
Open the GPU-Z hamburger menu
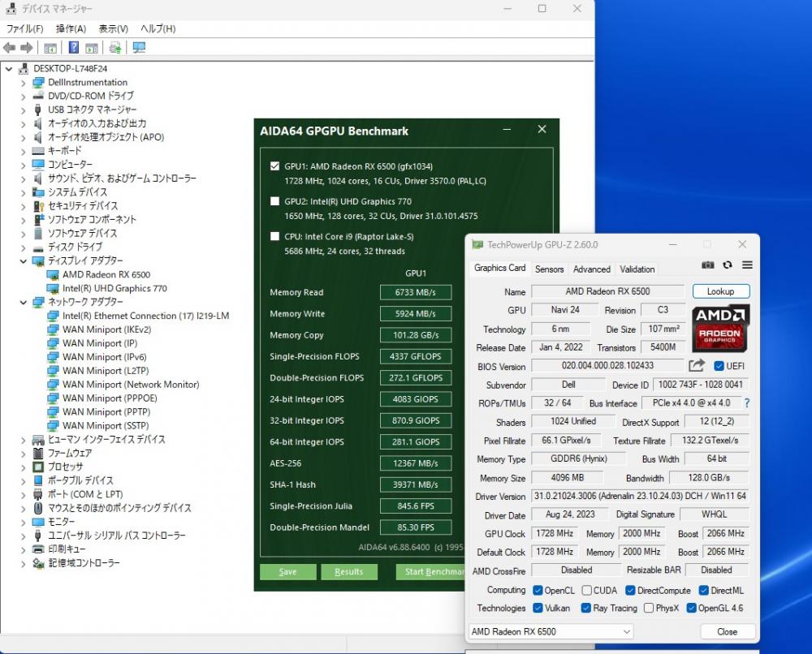click(747, 265)
